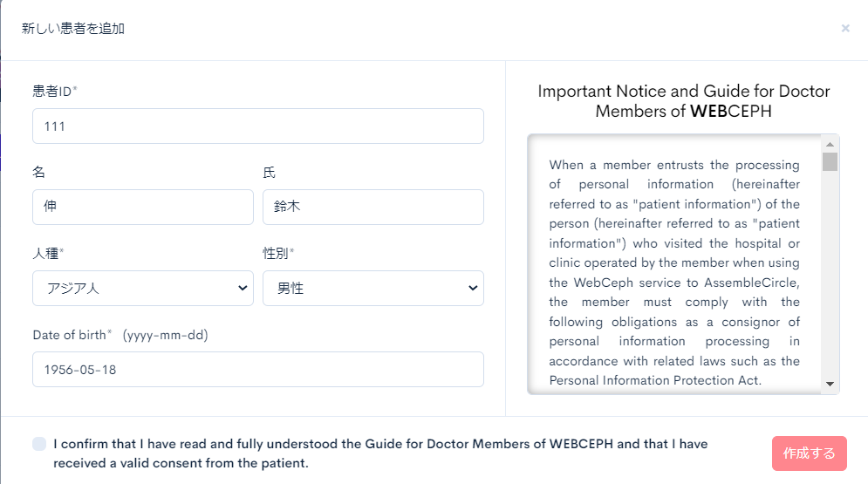Close the 新しい患者を追加 dialog
Image resolution: width=868 pixels, height=484 pixels.
pyautogui.click(x=845, y=28)
